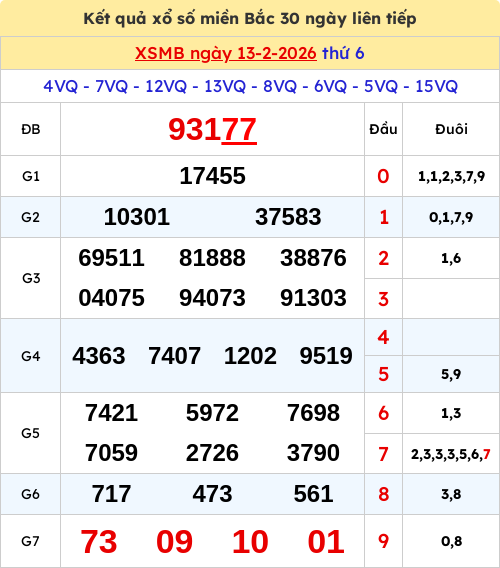The width and height of the screenshot is (500, 568).
Task: Click the G3 number 69511
Action: click(x=112, y=258)
